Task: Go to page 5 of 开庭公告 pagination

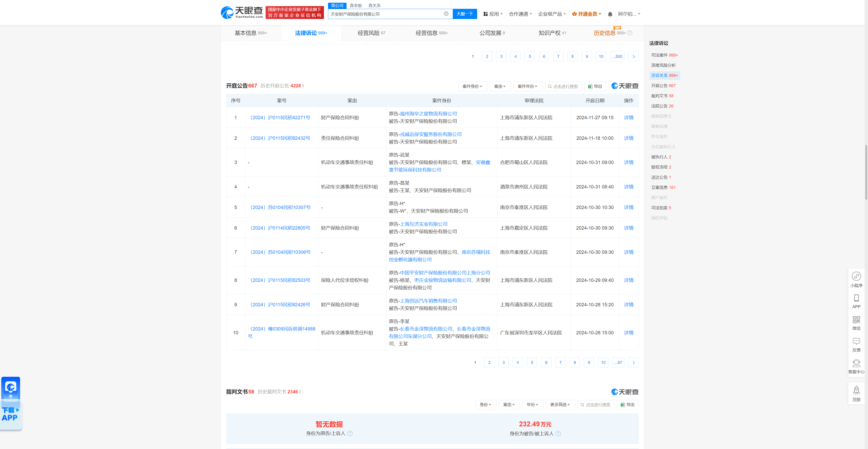Action: (x=532, y=362)
